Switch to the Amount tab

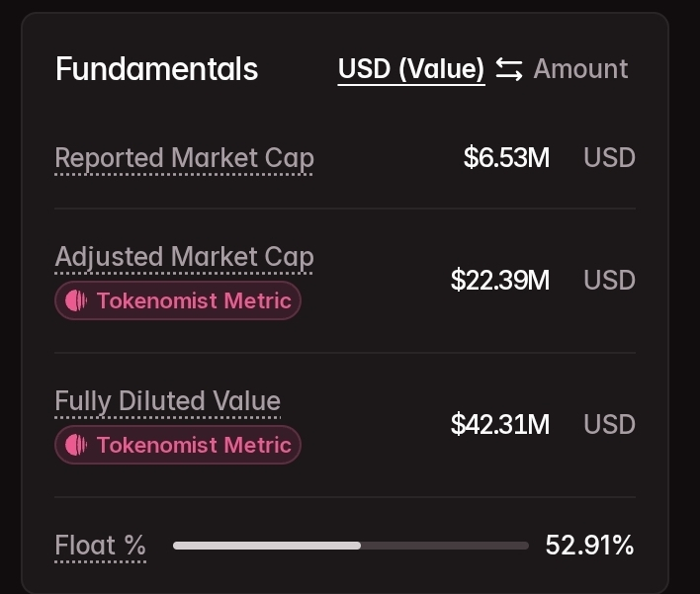[x=580, y=69]
